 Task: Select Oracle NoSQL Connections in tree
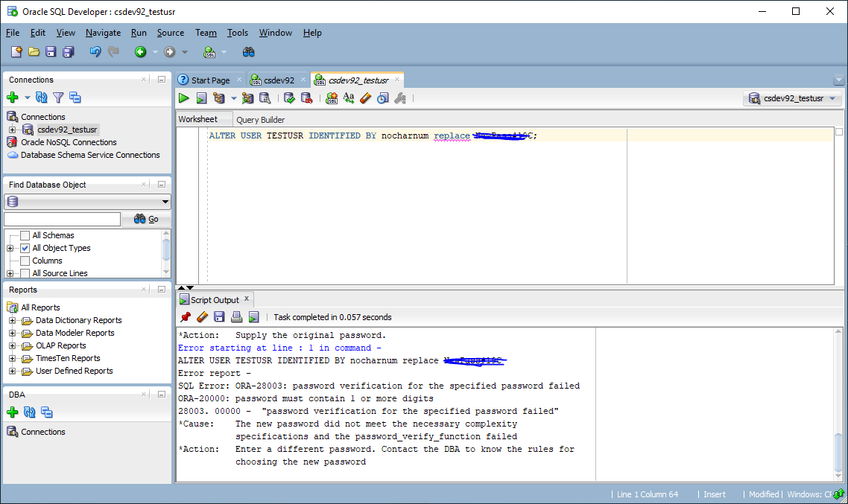tap(69, 142)
